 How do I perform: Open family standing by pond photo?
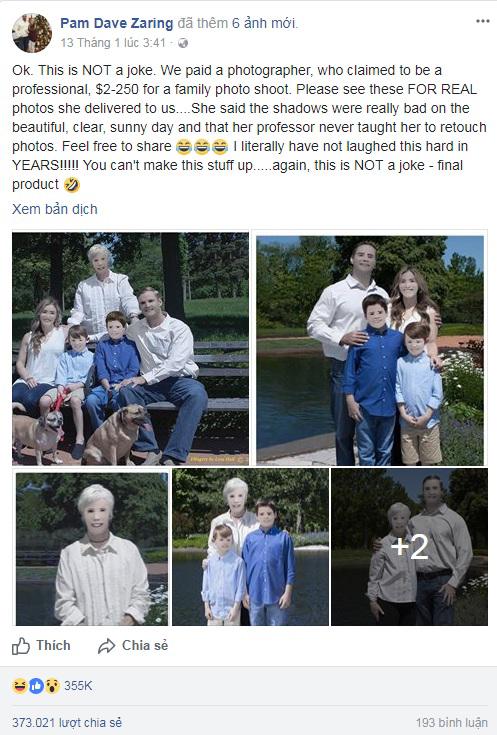coord(370,351)
